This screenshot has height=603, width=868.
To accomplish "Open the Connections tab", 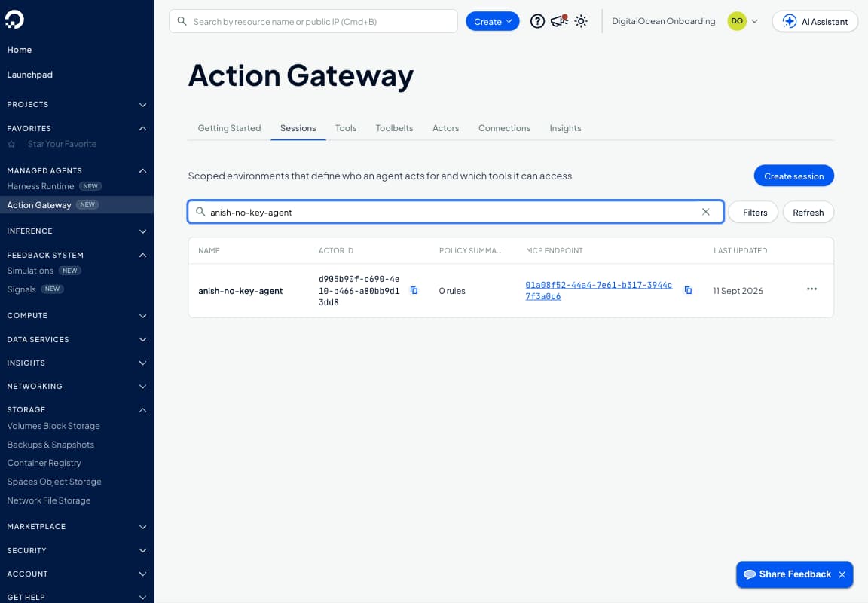I will [504, 128].
